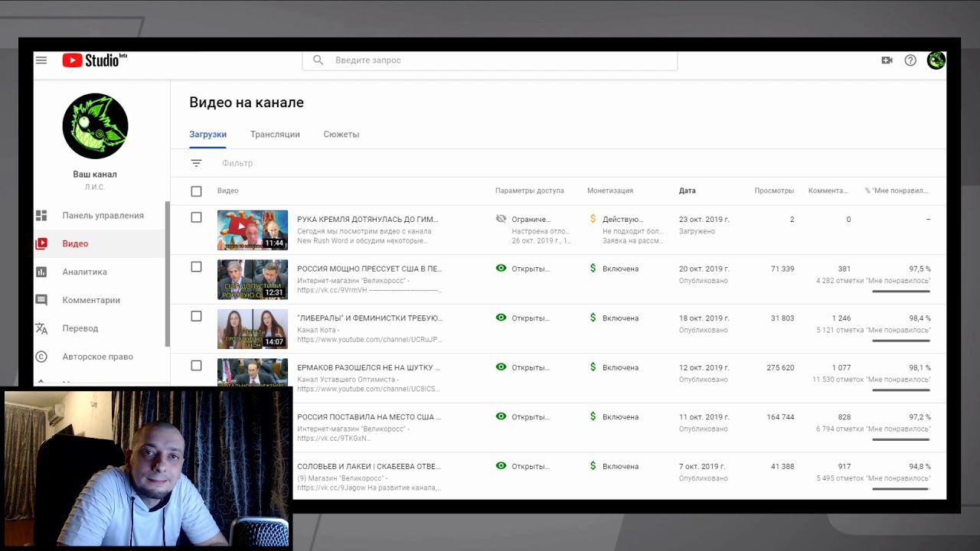
Task: Click the large channel avatar in the sidebar
Action: point(95,126)
